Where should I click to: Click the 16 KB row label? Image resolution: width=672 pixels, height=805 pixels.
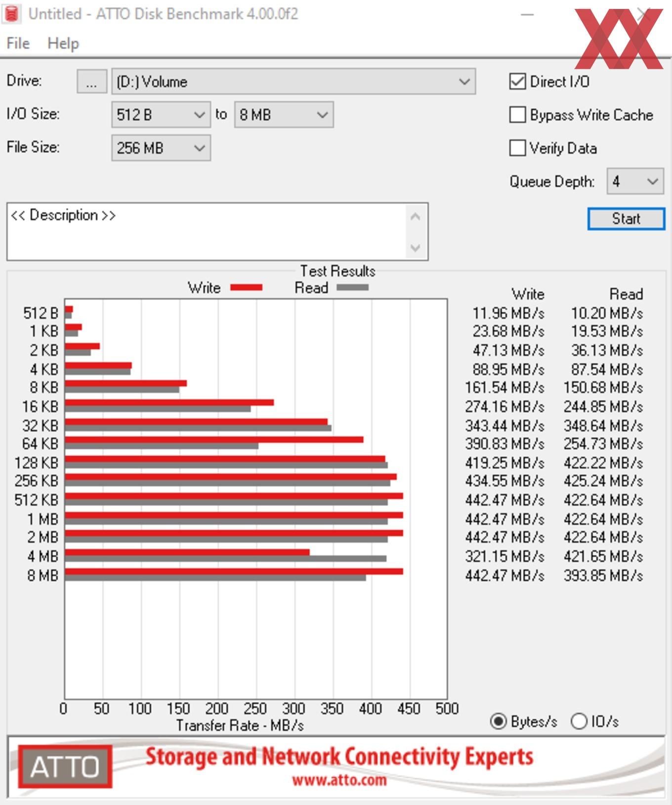[40, 407]
